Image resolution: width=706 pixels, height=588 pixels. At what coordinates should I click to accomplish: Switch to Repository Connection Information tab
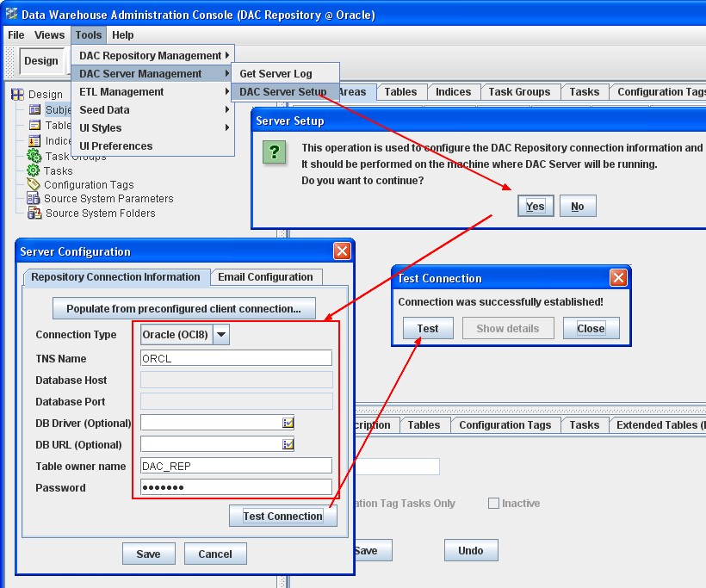(x=115, y=277)
